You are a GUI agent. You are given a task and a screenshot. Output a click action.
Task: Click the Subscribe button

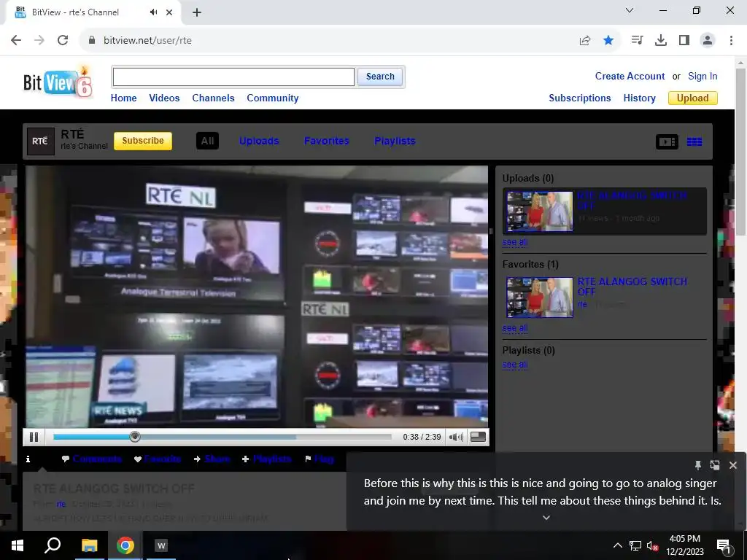coord(143,141)
